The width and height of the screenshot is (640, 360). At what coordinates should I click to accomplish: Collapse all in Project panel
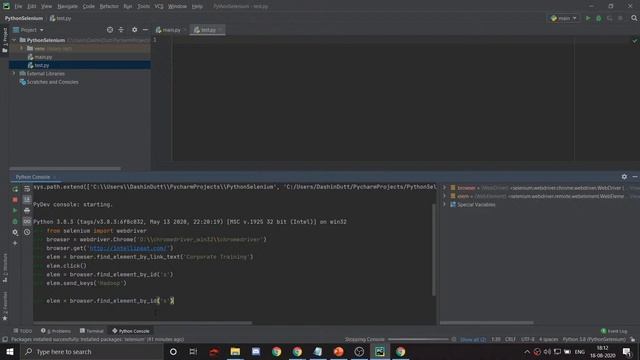tap(121, 30)
